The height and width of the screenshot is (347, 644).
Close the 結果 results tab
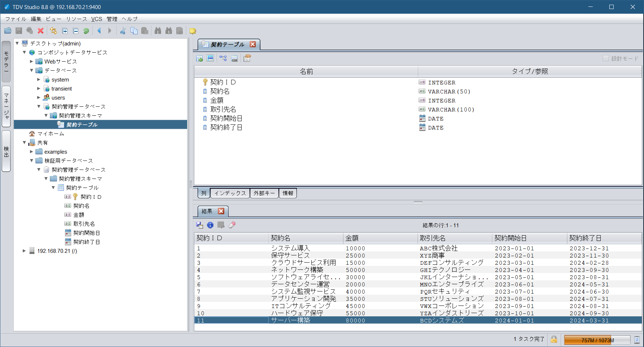(x=221, y=211)
